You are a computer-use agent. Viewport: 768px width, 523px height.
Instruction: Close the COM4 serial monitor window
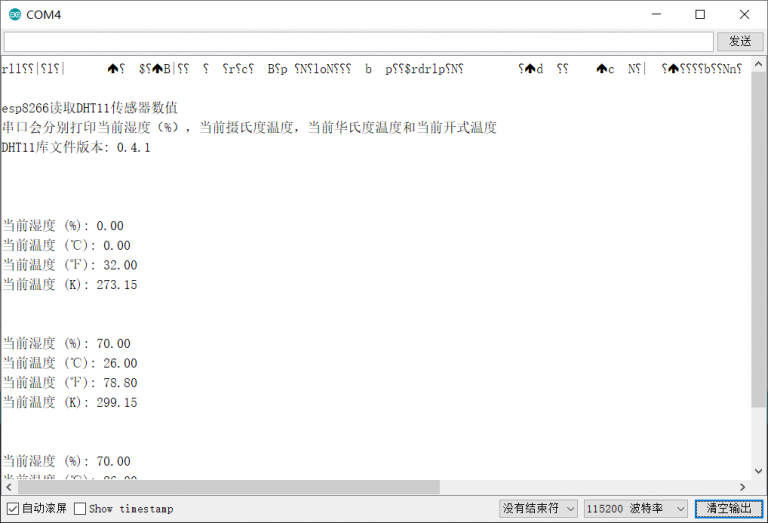744,14
